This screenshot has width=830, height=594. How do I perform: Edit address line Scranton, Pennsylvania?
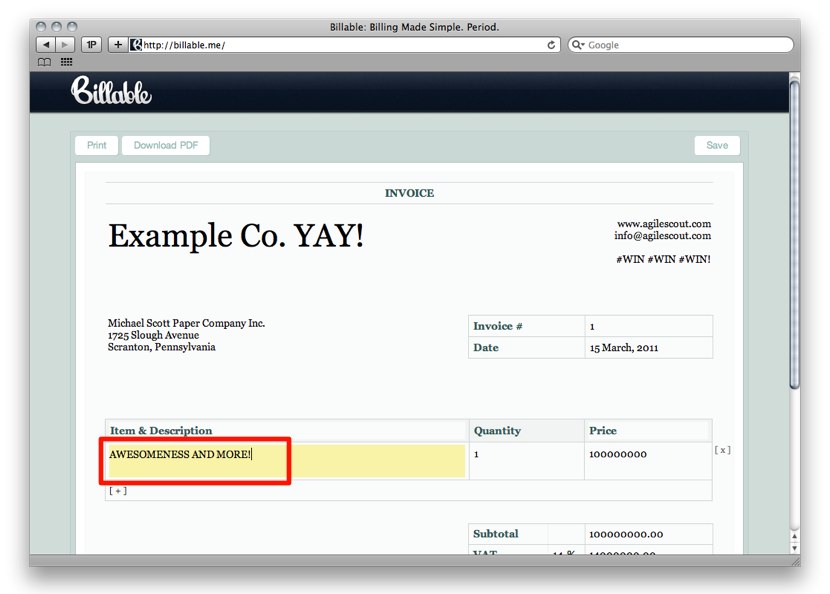tap(161, 347)
